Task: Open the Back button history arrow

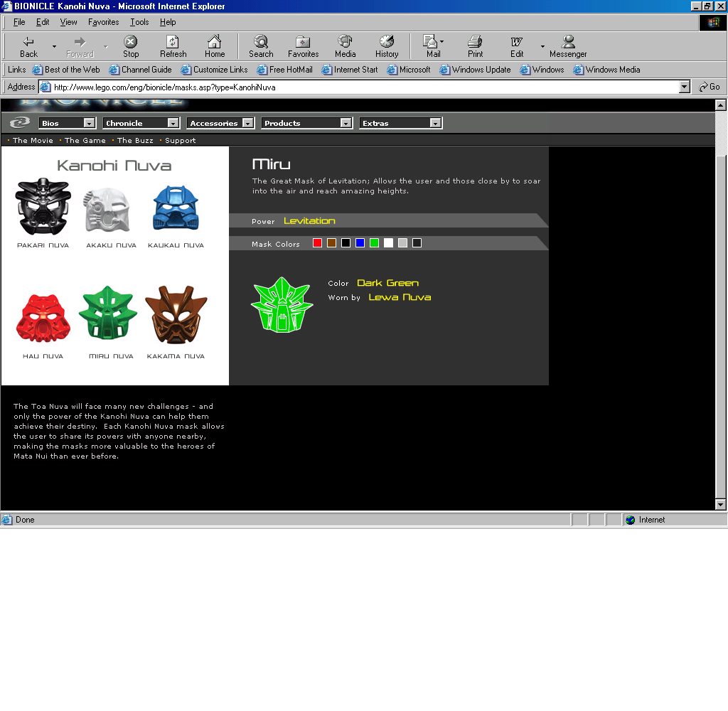Action: point(54,46)
